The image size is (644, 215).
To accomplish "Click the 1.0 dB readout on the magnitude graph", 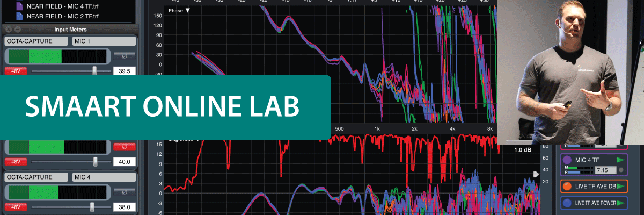I will [x=522, y=150].
